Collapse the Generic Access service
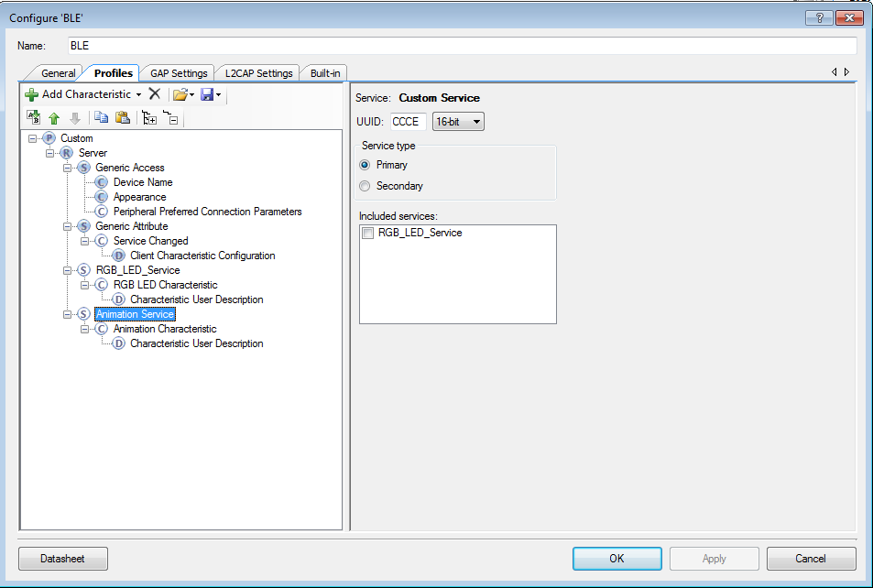The image size is (873, 588). point(68,168)
